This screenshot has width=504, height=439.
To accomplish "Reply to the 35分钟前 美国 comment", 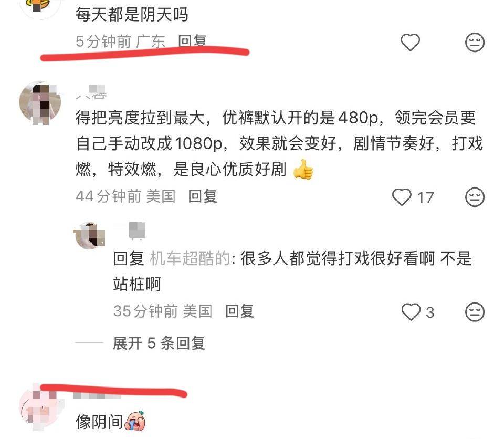I will point(240,311).
